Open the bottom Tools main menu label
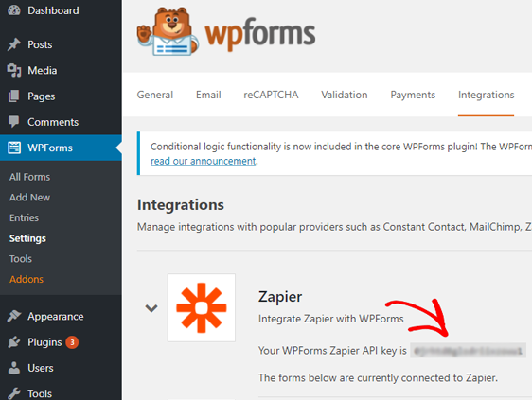 coord(40,394)
